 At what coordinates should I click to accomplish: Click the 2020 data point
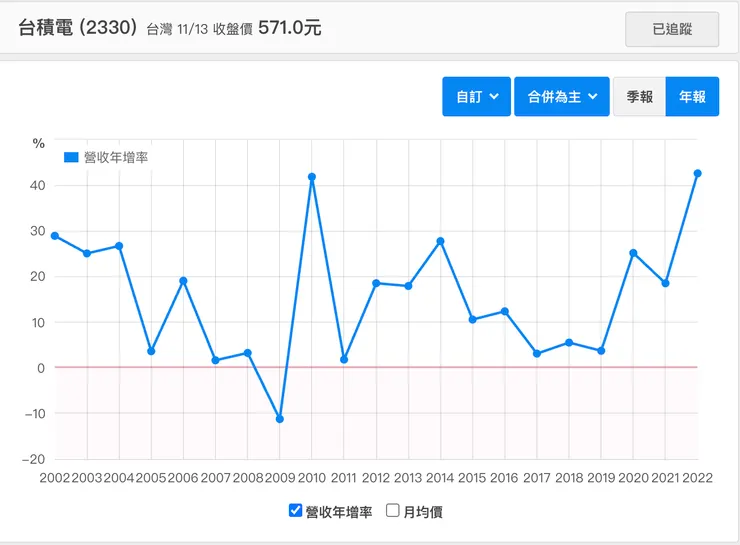[633, 253]
